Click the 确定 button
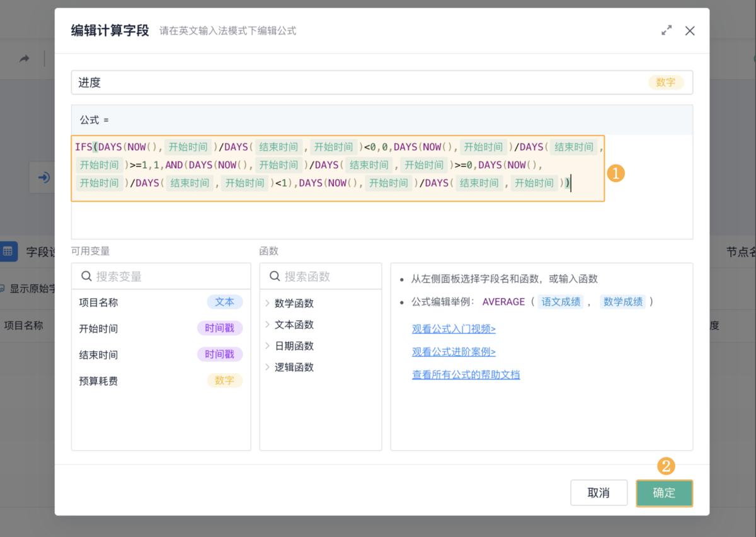 664,493
